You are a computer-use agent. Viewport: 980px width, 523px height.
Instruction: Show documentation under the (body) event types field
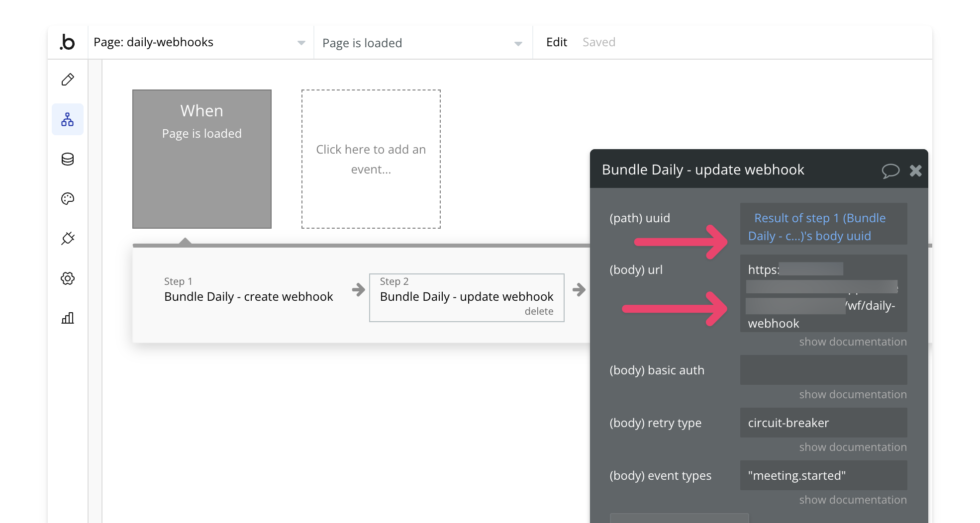click(853, 500)
